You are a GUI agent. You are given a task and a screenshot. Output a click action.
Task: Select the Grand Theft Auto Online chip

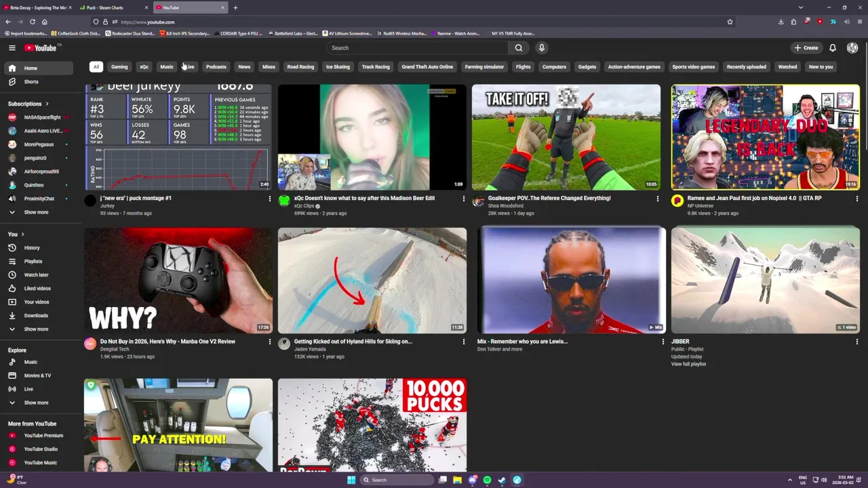(427, 66)
